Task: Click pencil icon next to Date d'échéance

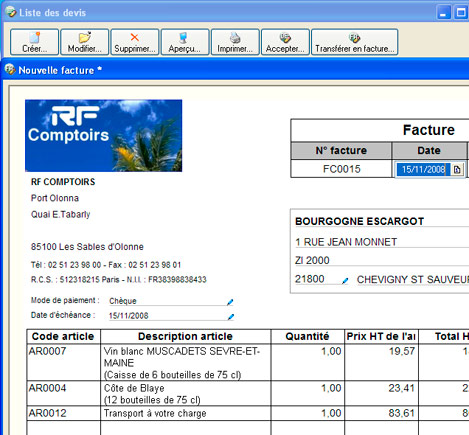Action: (x=231, y=317)
